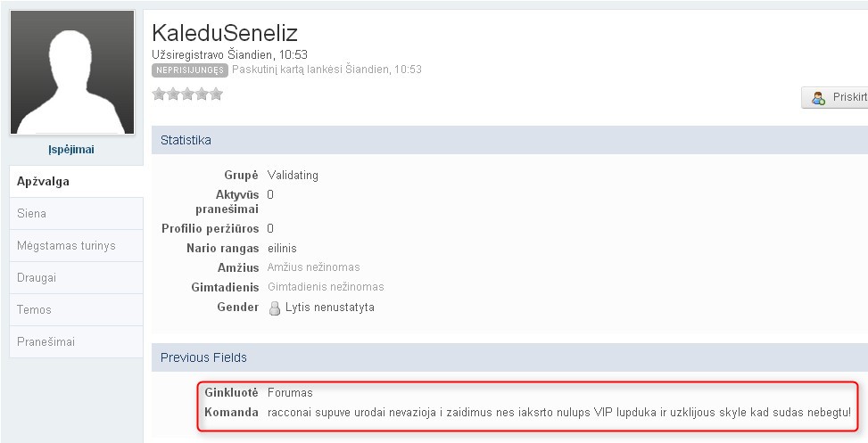Viewport: 868px width, 443px height.
Task: Click the Neprisijungęs status badge
Action: [189, 70]
